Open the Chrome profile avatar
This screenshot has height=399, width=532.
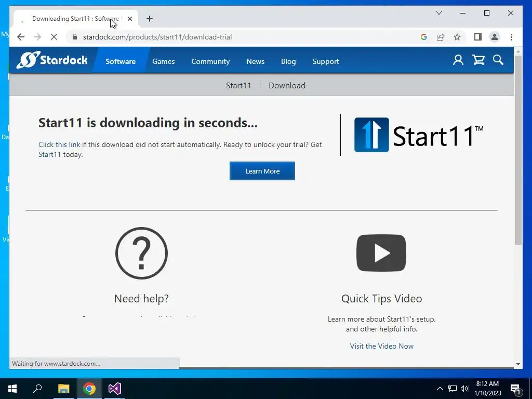pyautogui.click(x=495, y=37)
